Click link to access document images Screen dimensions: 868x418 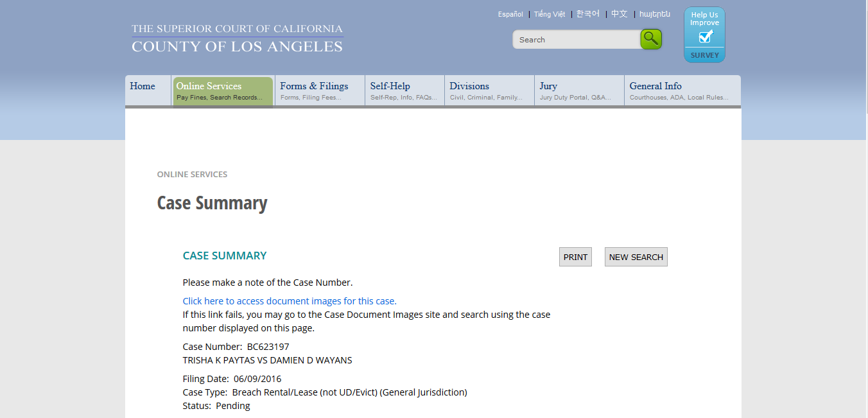[290, 301]
